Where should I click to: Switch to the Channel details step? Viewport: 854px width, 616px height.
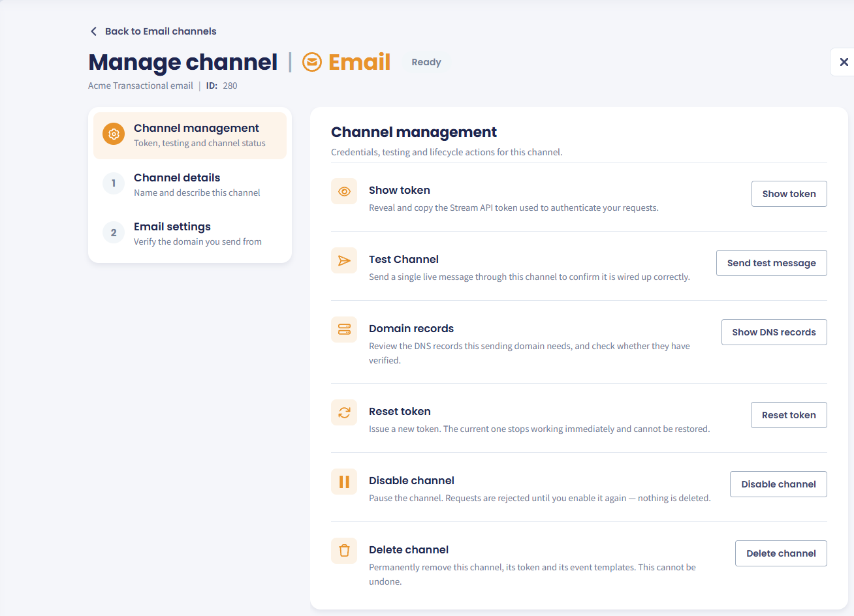click(x=190, y=184)
